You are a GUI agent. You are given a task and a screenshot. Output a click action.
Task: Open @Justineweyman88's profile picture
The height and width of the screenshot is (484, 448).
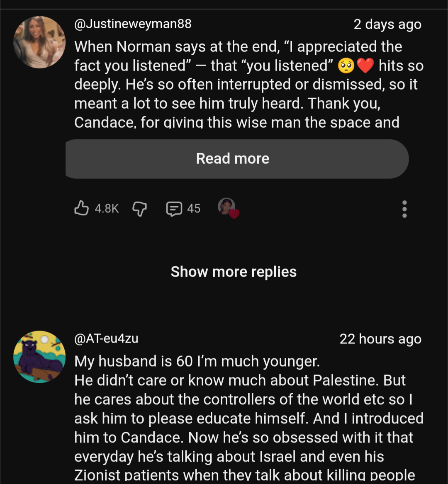pyautogui.click(x=39, y=42)
